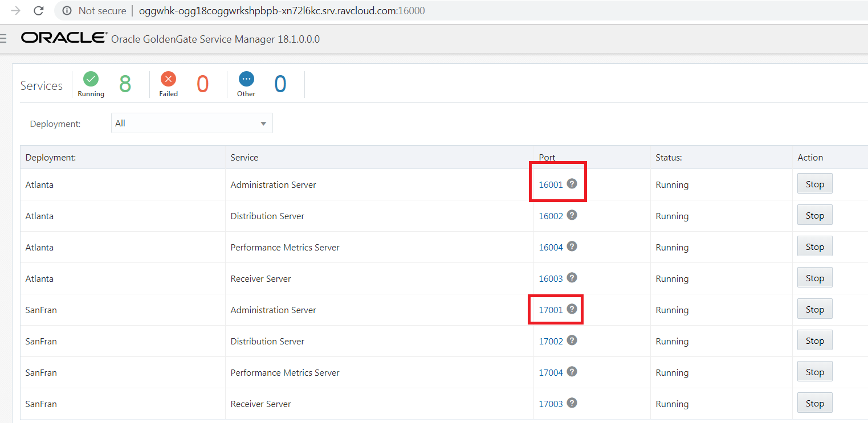Open port 17003 SanFran Receiver Server link
The image size is (868, 423).
pyautogui.click(x=551, y=404)
